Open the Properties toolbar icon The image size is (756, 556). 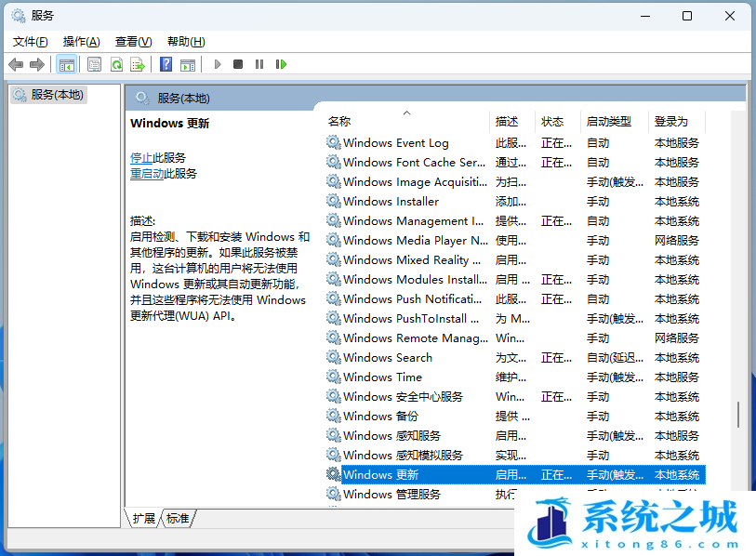pyautogui.click(x=95, y=64)
